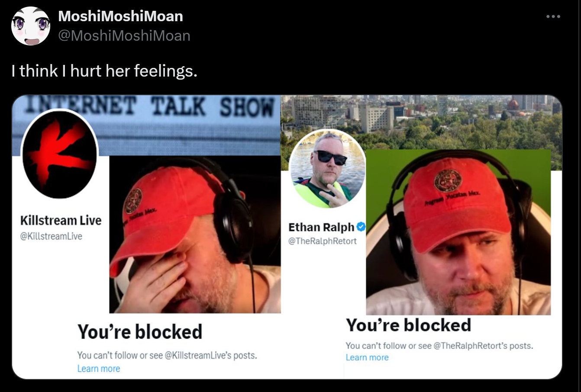
Task: Click the Killstream Live profile name
Action: coord(61,220)
